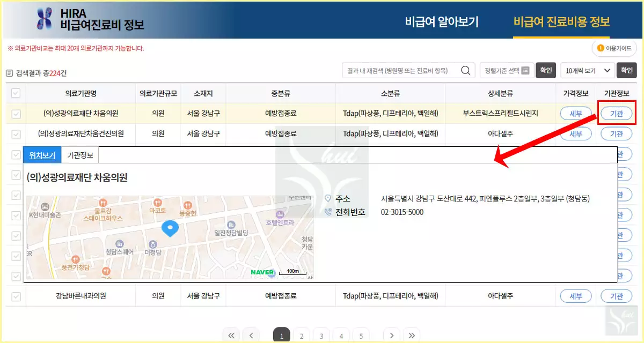Click the 세부 button on the Tdap vaccine row
This screenshot has width=644, height=343.
[x=575, y=113]
